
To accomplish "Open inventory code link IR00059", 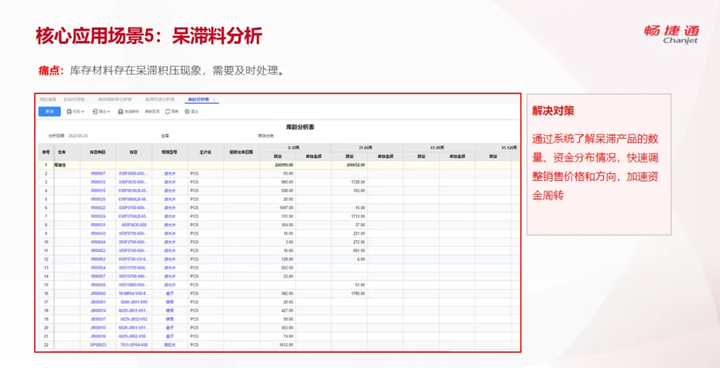I will click(98, 285).
